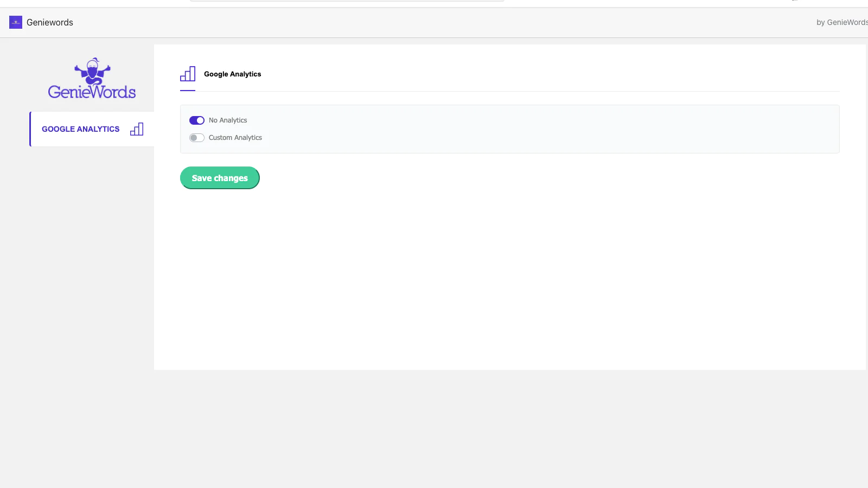Click the bar chart icon in sidebar tab
Image resolution: width=868 pixels, height=488 pixels.
coord(137,129)
